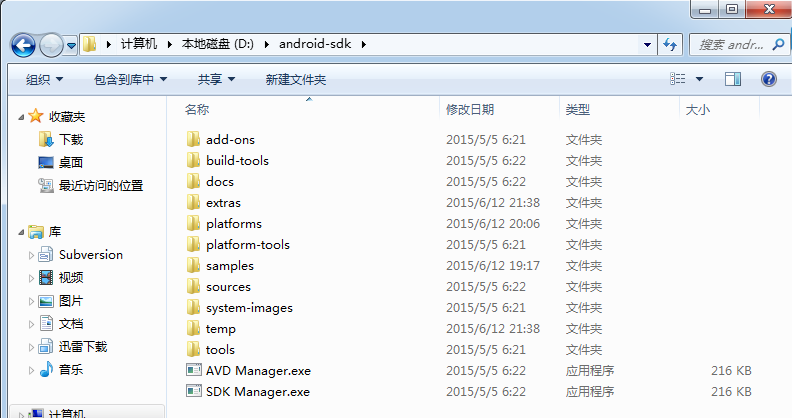Screen dimensions: 792x418
Task: Select the 音乐 note icon
Action: point(46,369)
